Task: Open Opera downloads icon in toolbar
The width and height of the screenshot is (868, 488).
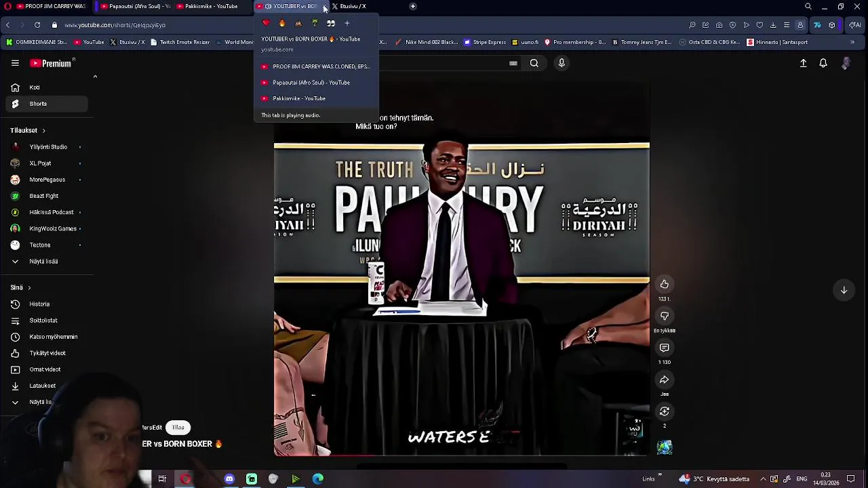Action: coord(773,25)
